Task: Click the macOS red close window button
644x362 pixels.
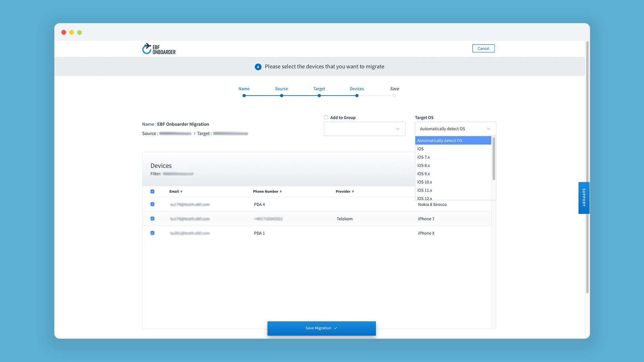Action: 64,33
